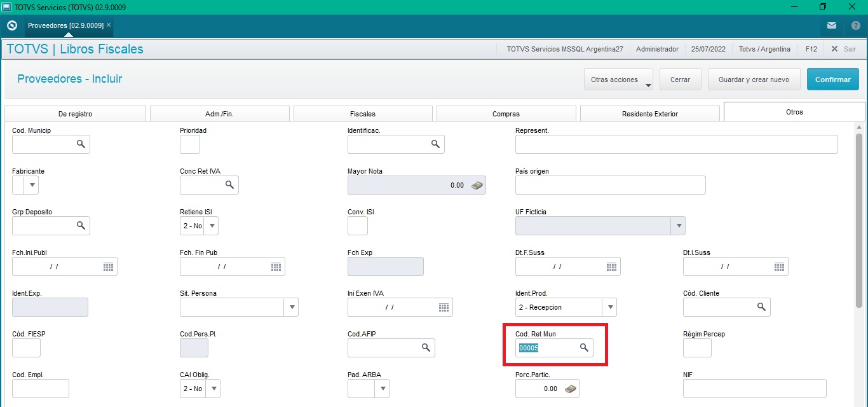Focus the Conv. ISI input field
868x407 pixels.
(x=357, y=226)
